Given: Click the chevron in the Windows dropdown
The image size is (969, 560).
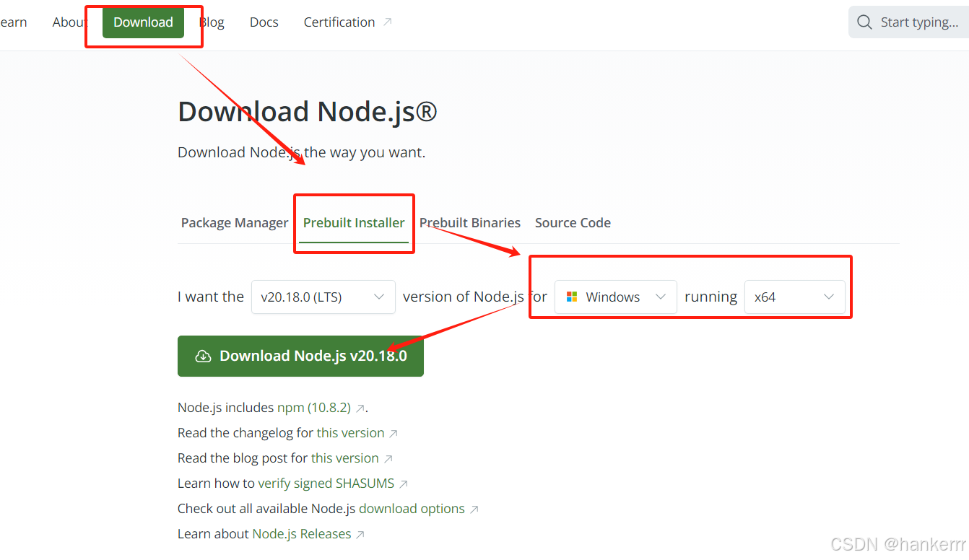Looking at the screenshot, I should [660, 297].
